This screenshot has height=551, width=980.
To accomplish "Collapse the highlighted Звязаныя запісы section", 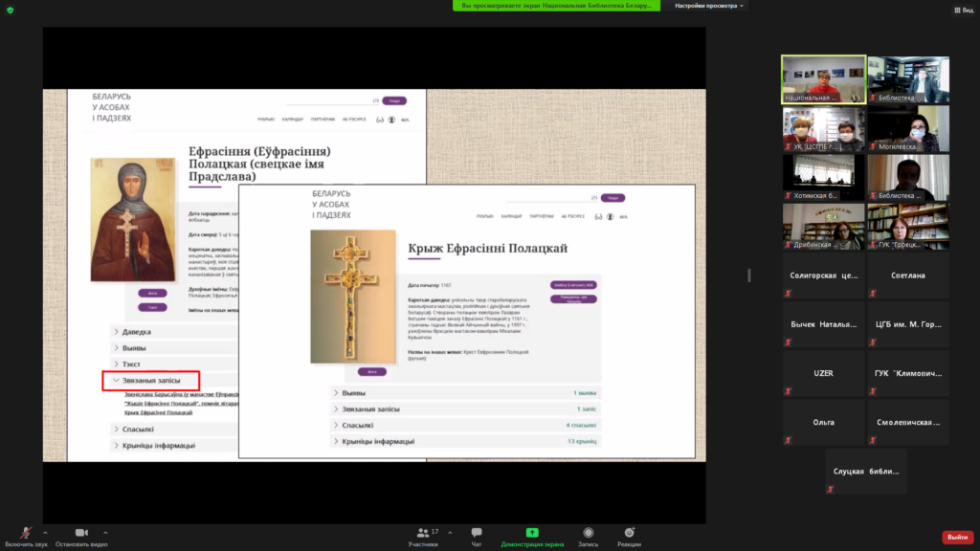I will click(151, 381).
